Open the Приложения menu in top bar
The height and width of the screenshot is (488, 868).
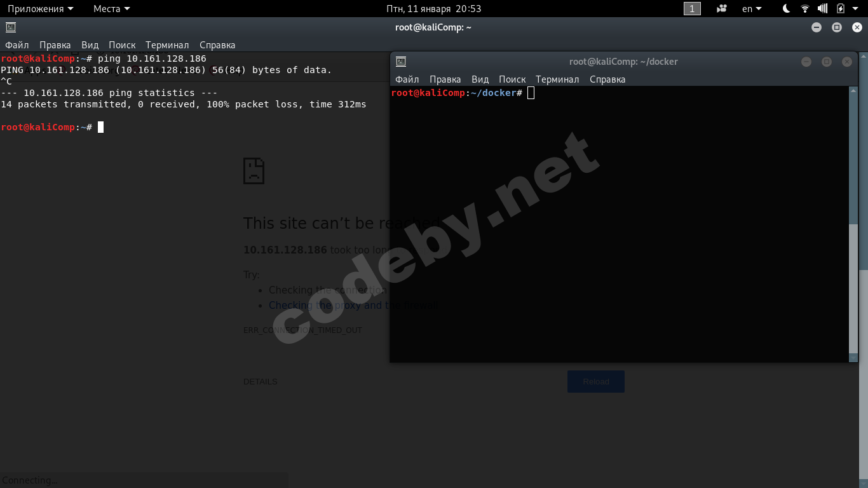tap(40, 9)
